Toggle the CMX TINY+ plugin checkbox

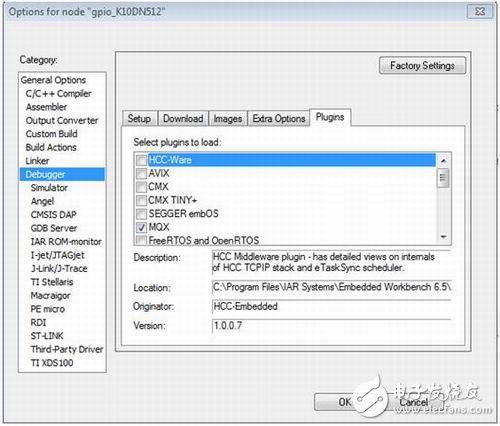point(141,200)
